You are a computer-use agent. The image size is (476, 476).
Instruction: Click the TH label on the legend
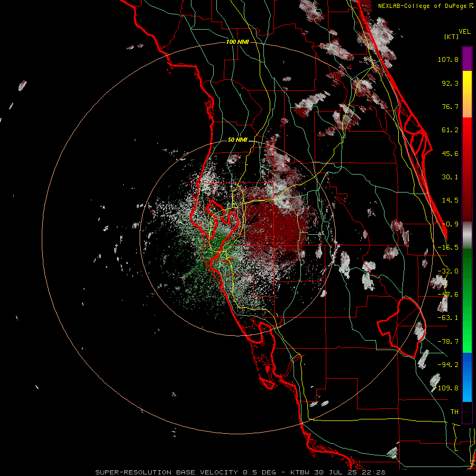454,412
